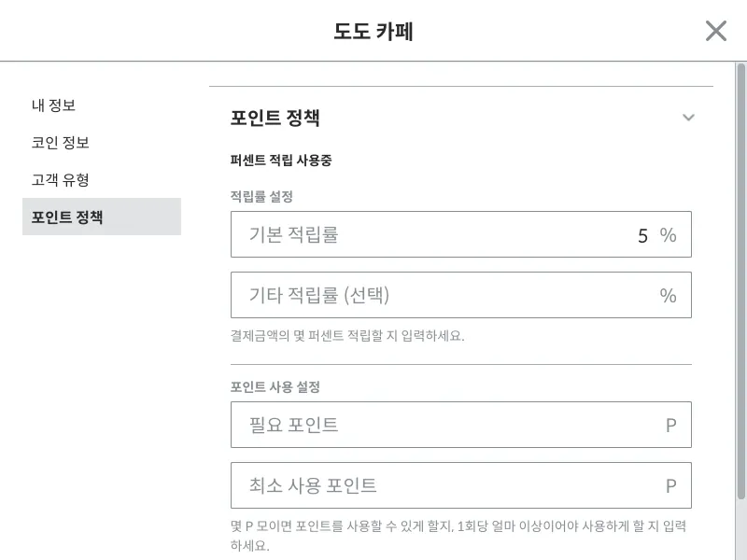Go to 코인 정보 in the sidebar
Image resolution: width=747 pixels, height=560 pixels.
[61, 143]
